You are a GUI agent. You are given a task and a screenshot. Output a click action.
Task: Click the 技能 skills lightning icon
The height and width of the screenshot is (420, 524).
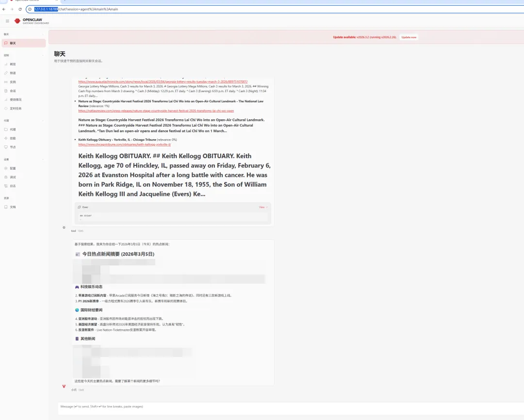point(6,138)
